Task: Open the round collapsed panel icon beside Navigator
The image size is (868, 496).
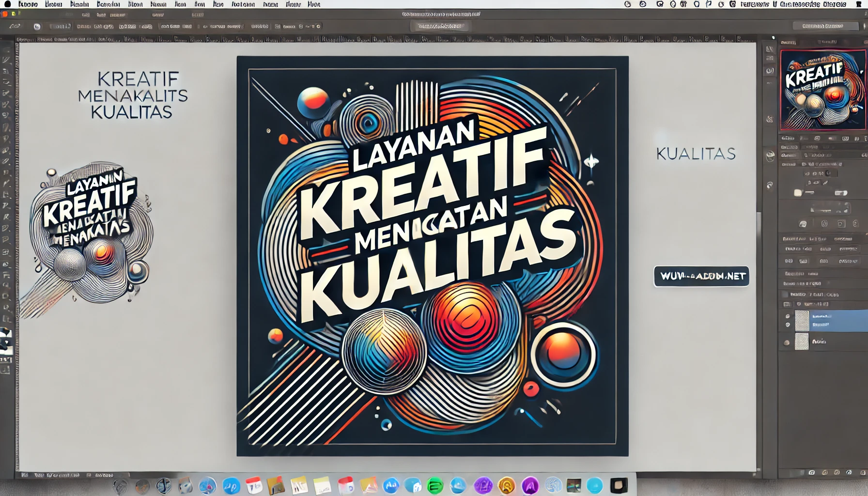Action: click(x=770, y=71)
